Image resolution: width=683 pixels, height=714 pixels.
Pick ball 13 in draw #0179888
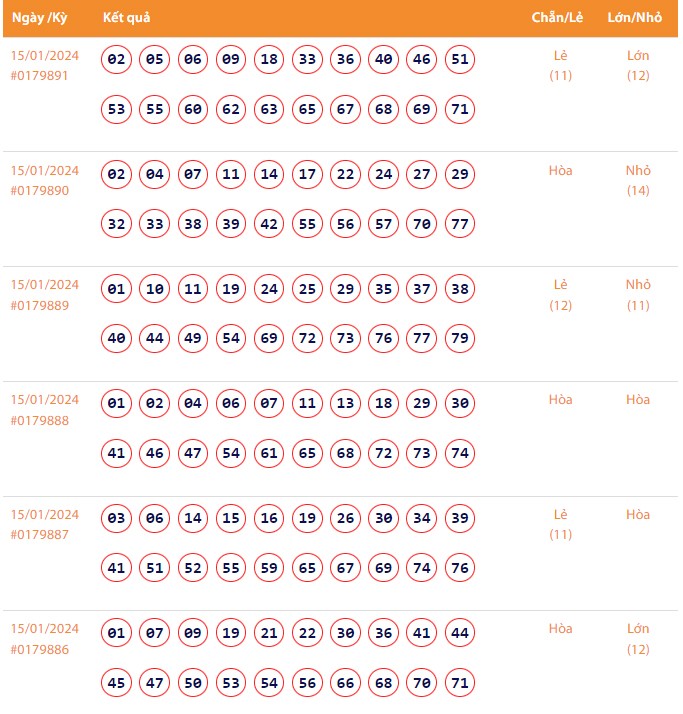[345, 404]
